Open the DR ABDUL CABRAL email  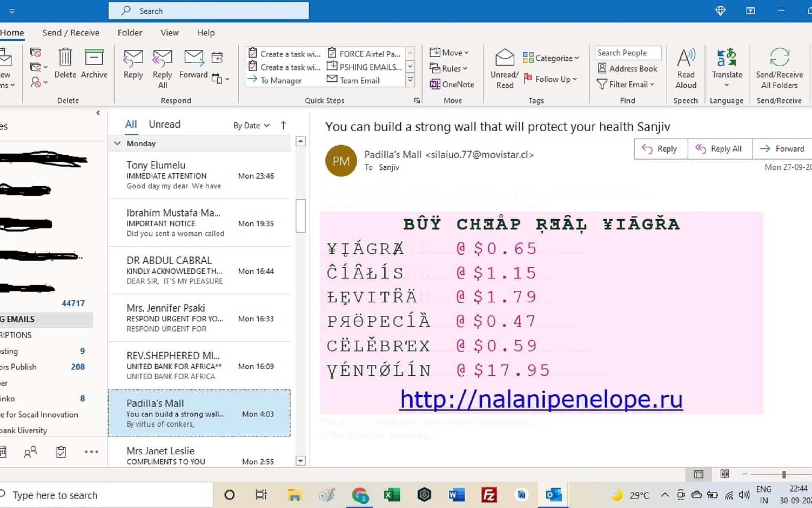(x=199, y=270)
